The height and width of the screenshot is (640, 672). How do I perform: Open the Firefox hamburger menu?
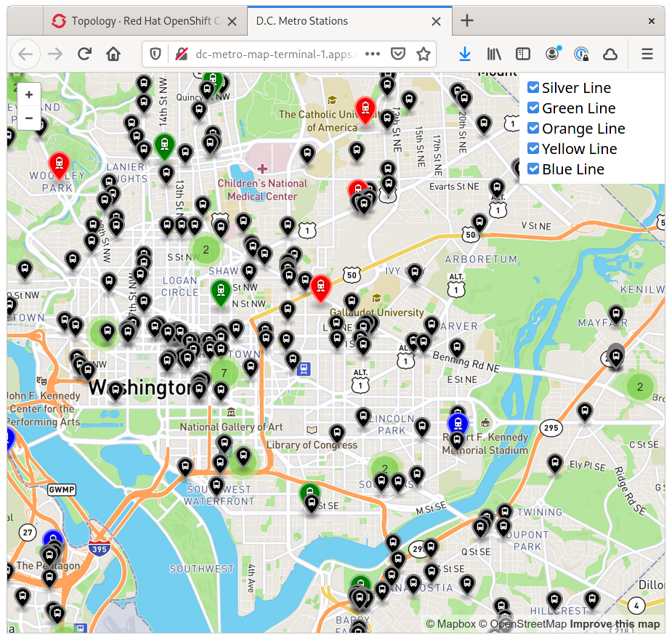click(x=647, y=54)
